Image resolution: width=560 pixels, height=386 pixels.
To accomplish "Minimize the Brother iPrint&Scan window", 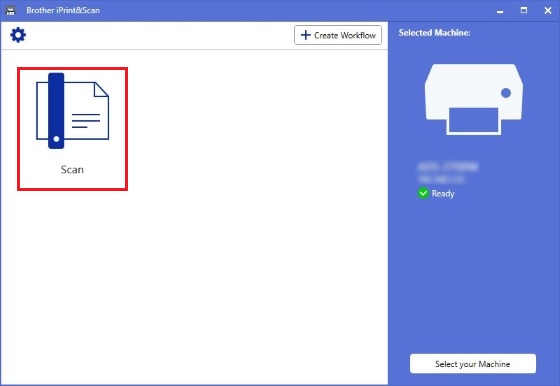I will (x=500, y=11).
